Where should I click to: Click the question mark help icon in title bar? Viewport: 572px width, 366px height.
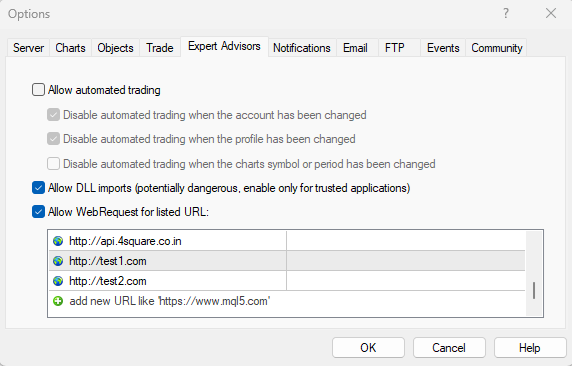point(506,14)
